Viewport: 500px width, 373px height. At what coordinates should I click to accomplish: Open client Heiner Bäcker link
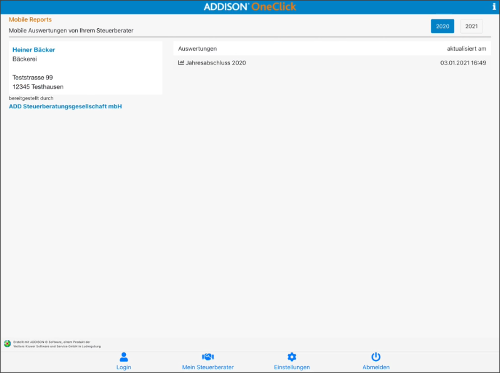click(x=34, y=50)
